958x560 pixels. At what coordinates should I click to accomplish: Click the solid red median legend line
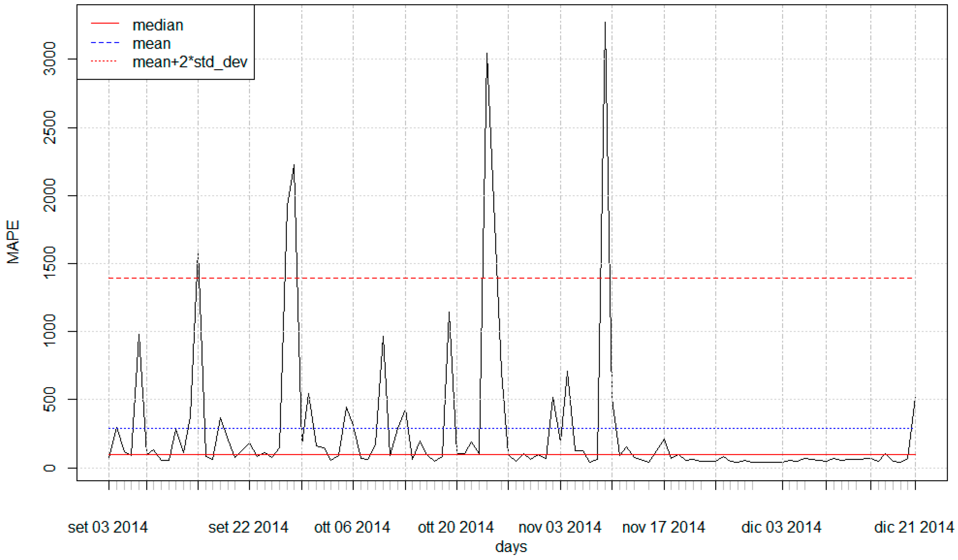(x=105, y=24)
